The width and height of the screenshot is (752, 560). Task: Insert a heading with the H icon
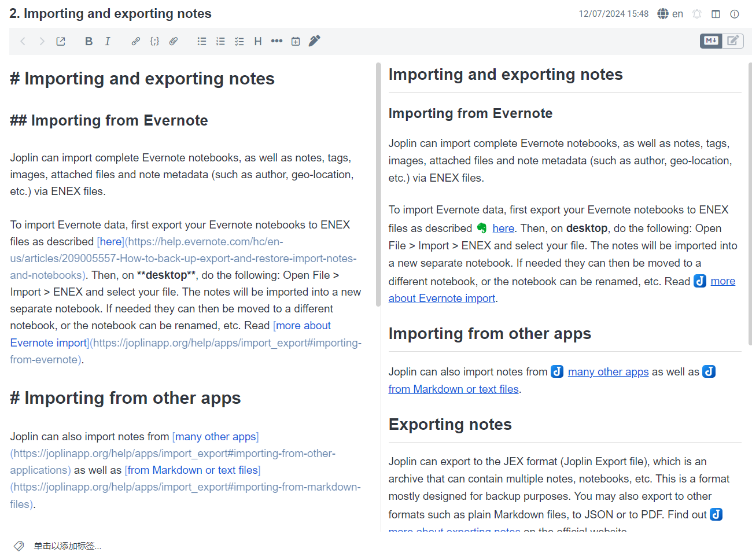[258, 41]
